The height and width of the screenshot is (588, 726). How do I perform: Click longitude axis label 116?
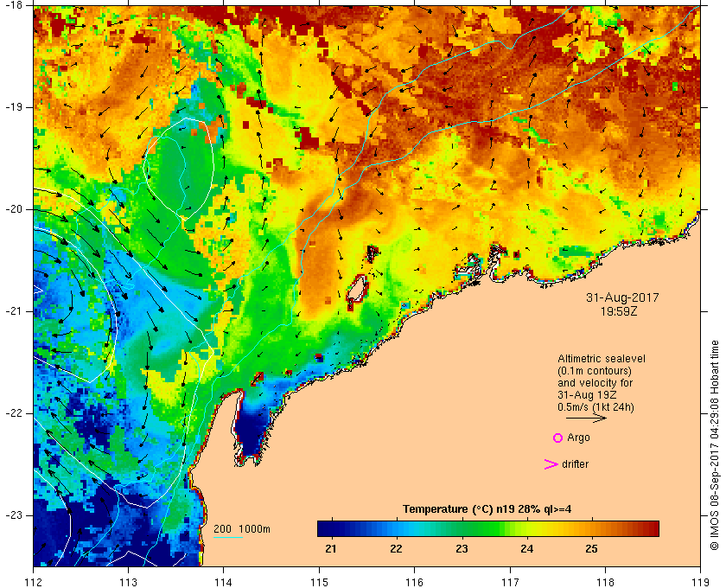pyautogui.click(x=414, y=582)
